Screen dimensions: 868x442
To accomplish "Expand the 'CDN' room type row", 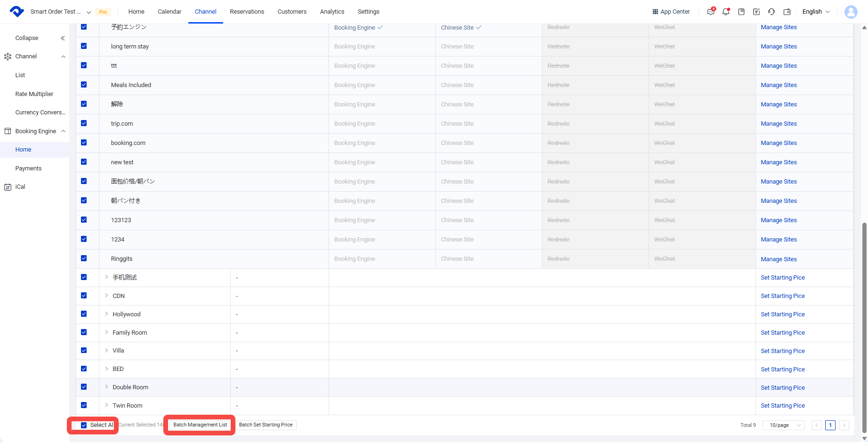I will 107,296.
